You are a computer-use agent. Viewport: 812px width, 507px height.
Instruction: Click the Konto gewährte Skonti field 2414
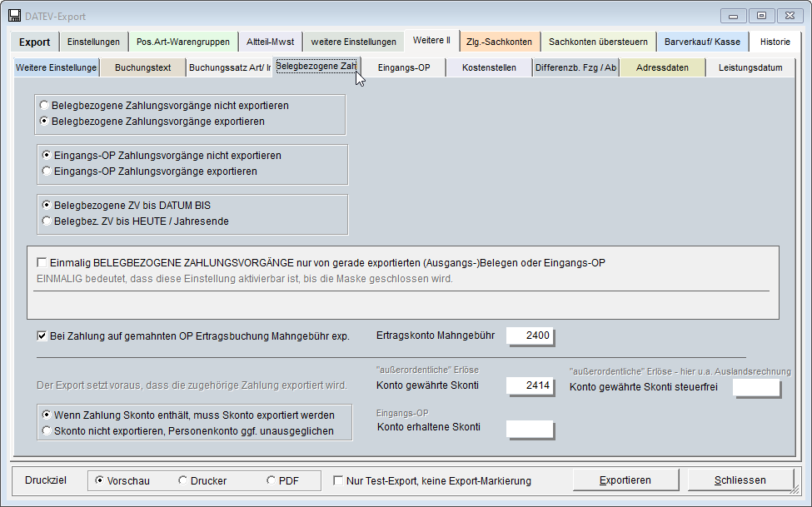531,385
